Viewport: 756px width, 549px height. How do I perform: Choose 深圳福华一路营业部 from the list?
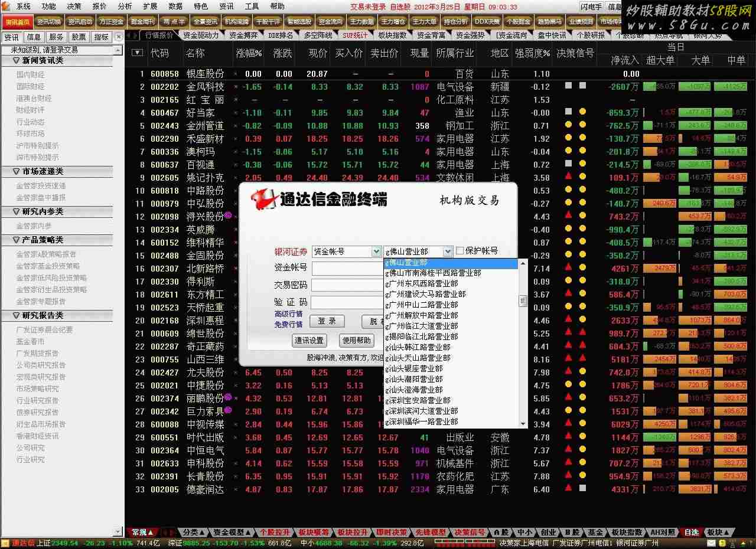[x=451, y=421]
